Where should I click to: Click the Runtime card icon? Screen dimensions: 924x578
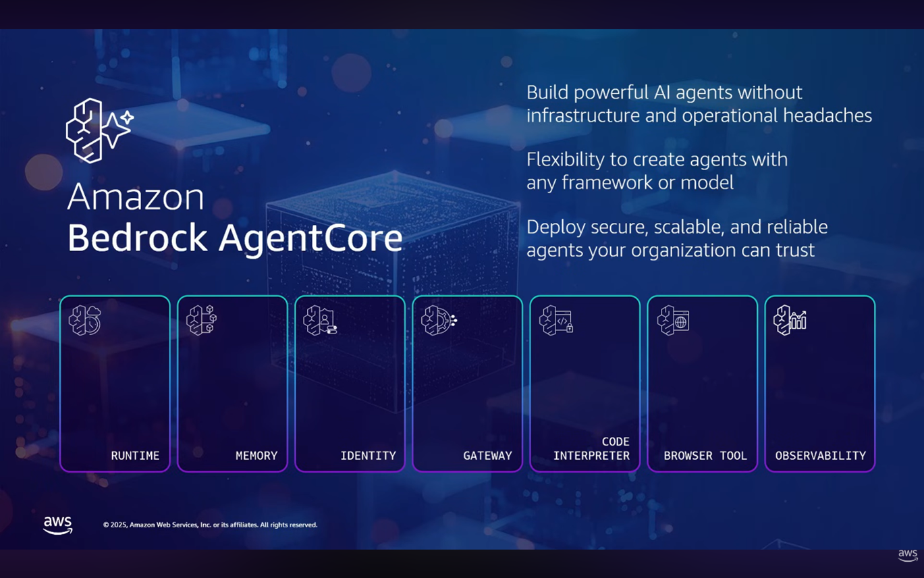[x=85, y=320]
